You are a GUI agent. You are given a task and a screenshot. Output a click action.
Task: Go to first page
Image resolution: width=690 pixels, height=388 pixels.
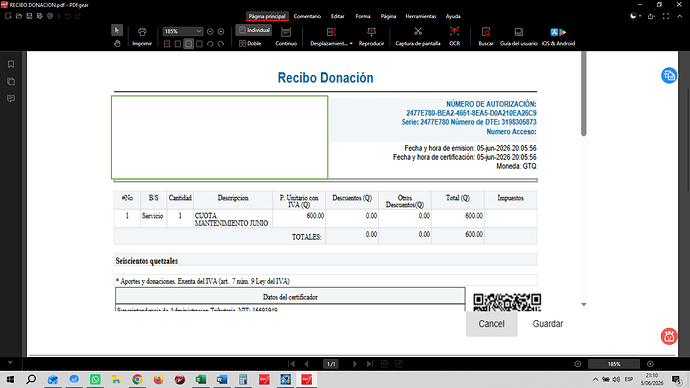291,364
